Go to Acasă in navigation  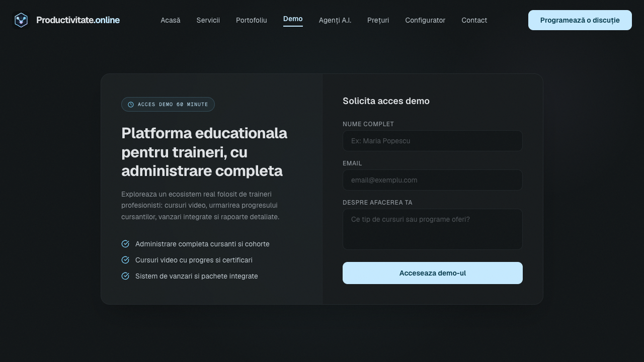click(171, 20)
